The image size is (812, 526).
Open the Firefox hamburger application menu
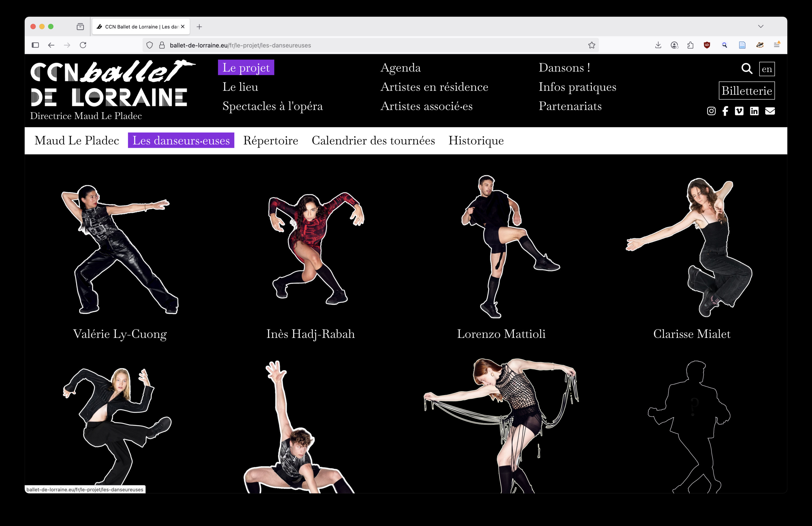tap(777, 45)
